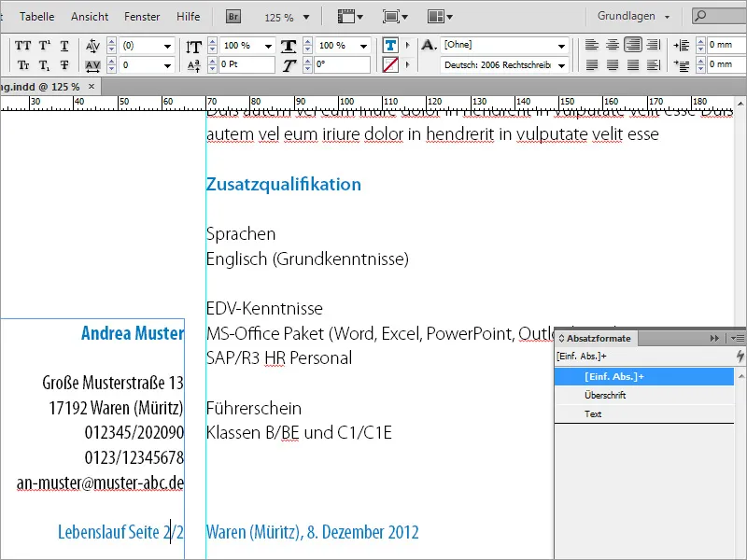Click the Andrea Muster name text

pos(133,333)
